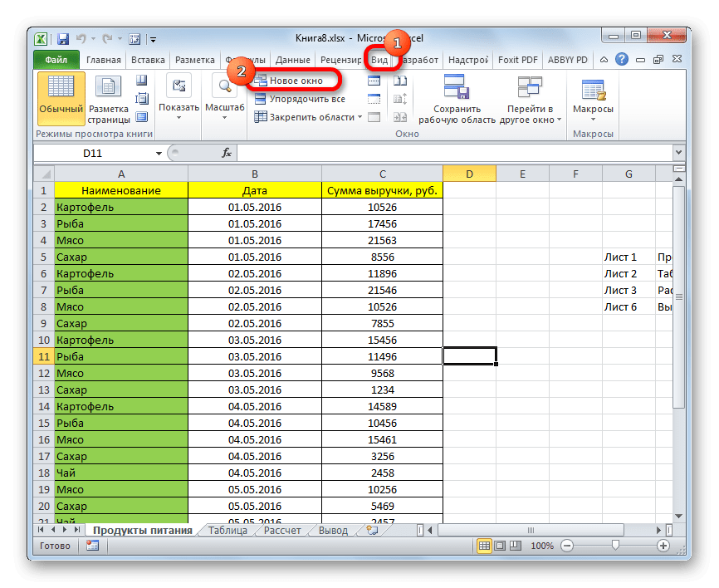Go to last sheet navigation arrow

click(76, 530)
